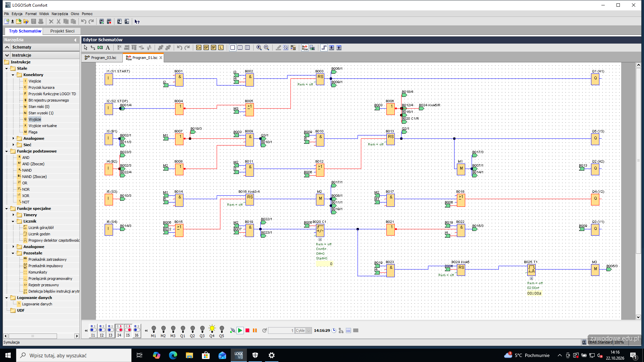Expand the Timery folder

click(x=13, y=215)
